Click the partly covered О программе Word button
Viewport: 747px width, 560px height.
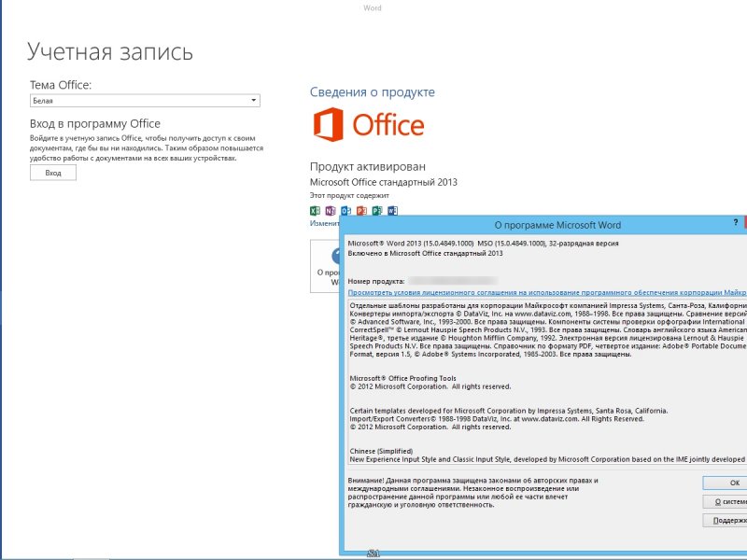click(x=325, y=266)
